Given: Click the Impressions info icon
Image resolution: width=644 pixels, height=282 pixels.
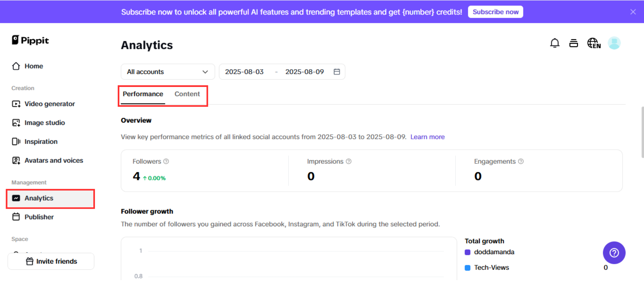Looking at the screenshot, I should pos(349,161).
